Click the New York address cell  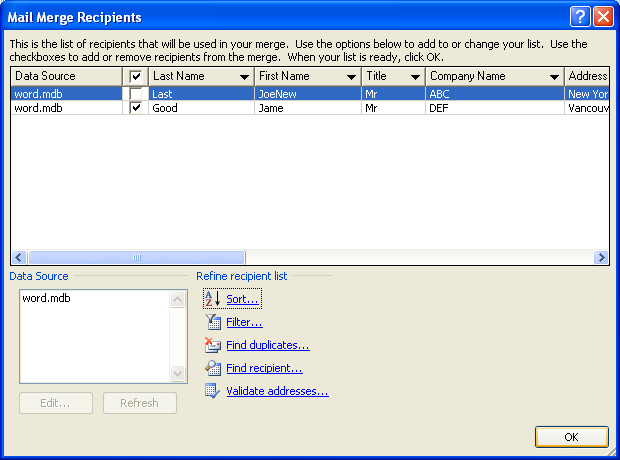(587, 94)
